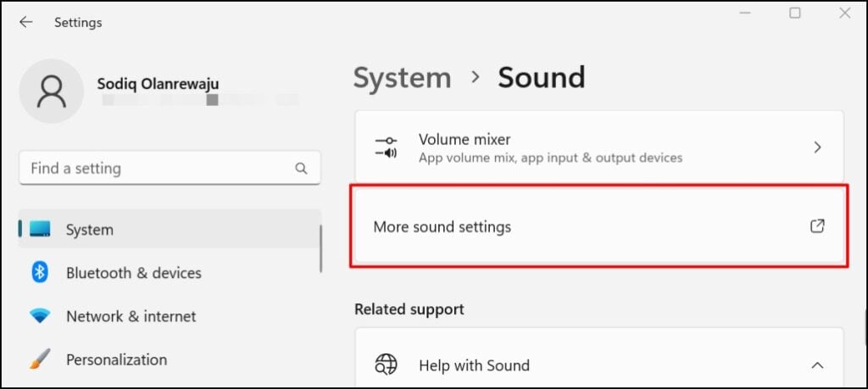Open Volume mixer chevron arrow

817,147
